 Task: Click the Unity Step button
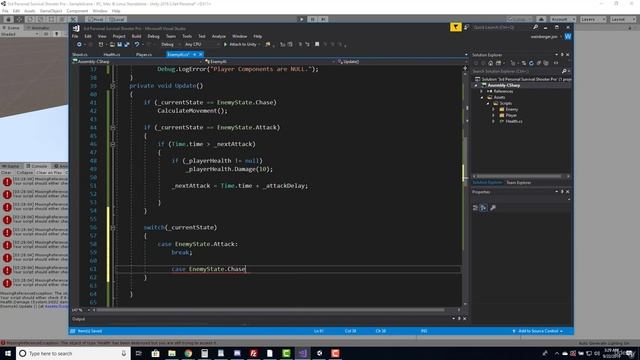(x=323, y=19)
